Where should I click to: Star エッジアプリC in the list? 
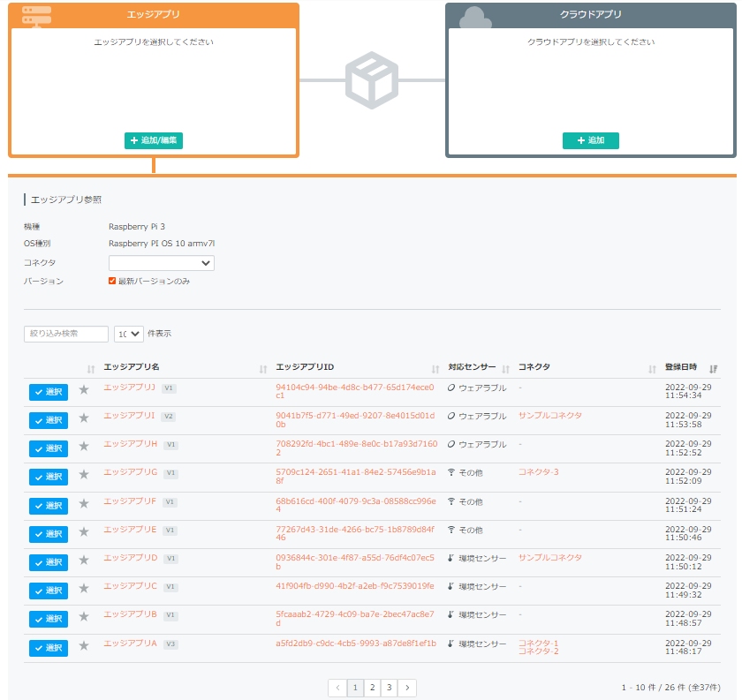point(84,589)
